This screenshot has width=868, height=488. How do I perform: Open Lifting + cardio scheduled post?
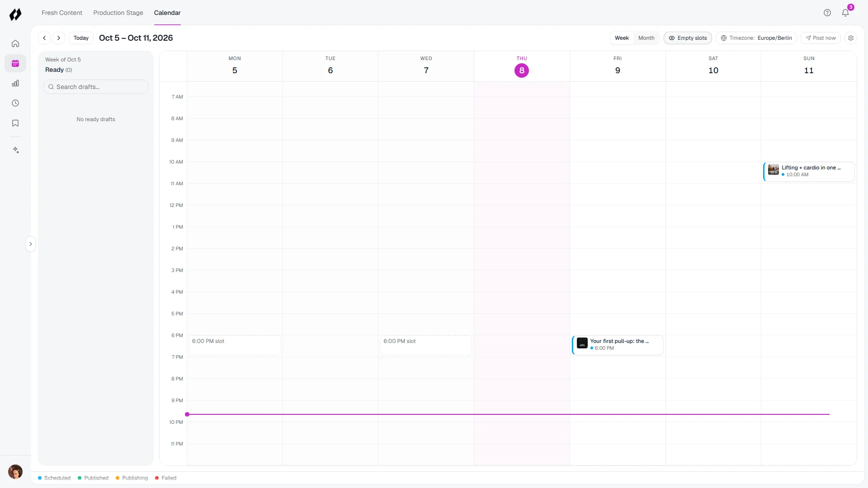(809, 172)
